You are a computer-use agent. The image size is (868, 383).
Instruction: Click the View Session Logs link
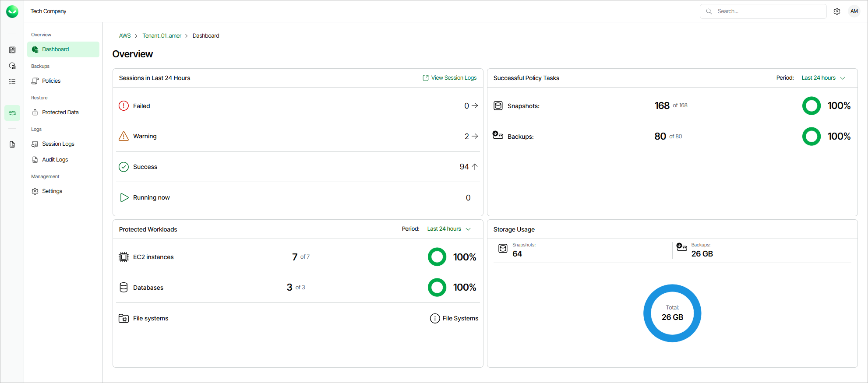449,78
